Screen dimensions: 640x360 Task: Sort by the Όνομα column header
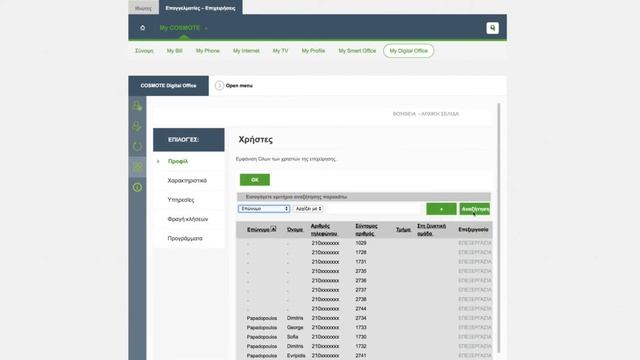tap(295, 230)
